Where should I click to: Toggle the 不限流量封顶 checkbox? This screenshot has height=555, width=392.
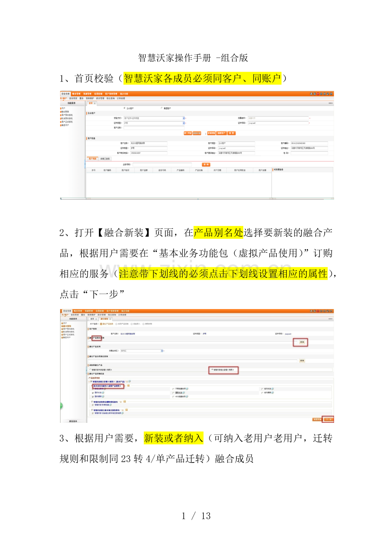(173, 389)
